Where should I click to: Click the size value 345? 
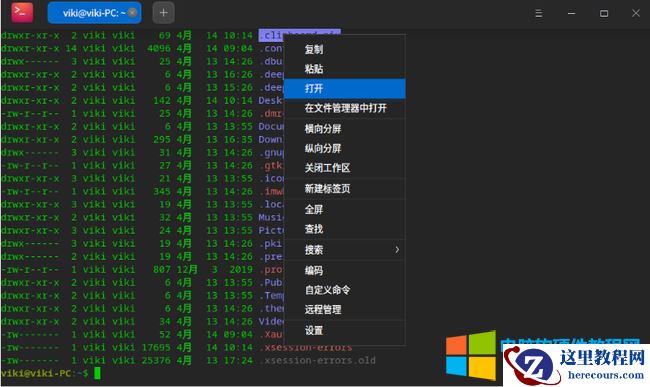162,191
